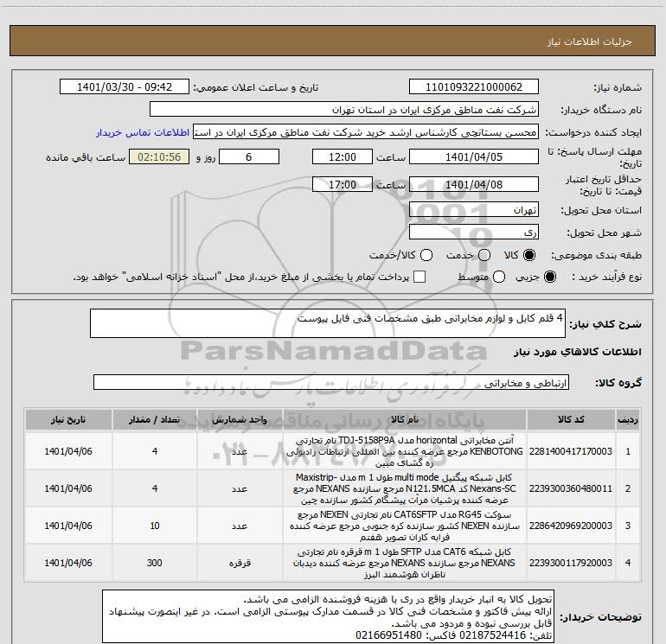This screenshot has width=666, height=644.
Task: Click the تاریخ نیاز column header
Action: tap(68, 420)
